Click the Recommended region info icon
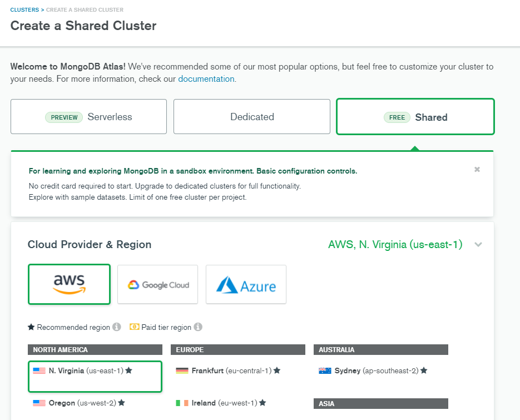Screen dimensions: 520x420 click(117, 327)
